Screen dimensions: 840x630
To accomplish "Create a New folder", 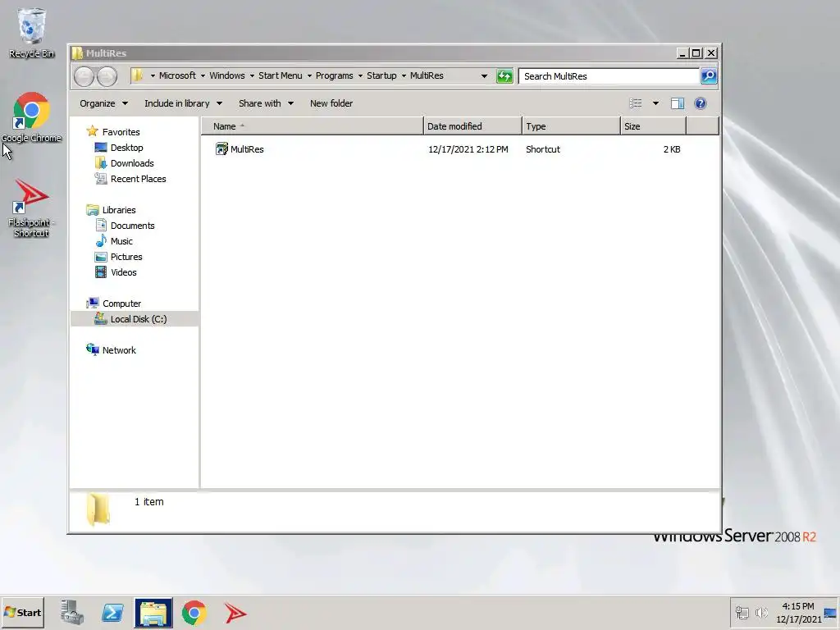I will [x=331, y=103].
